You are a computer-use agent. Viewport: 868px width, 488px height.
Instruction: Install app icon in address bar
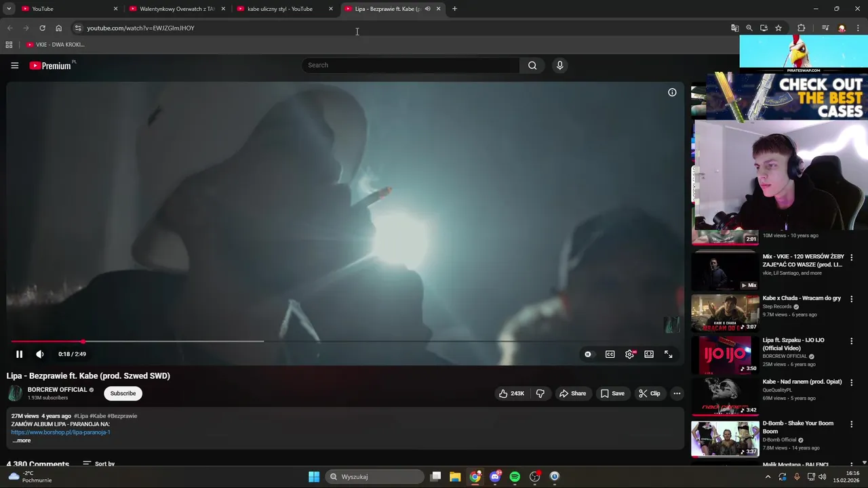click(764, 28)
